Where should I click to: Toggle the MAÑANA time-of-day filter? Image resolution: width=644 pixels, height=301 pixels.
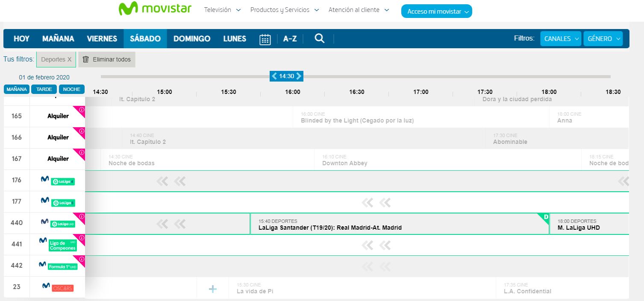pyautogui.click(x=17, y=89)
